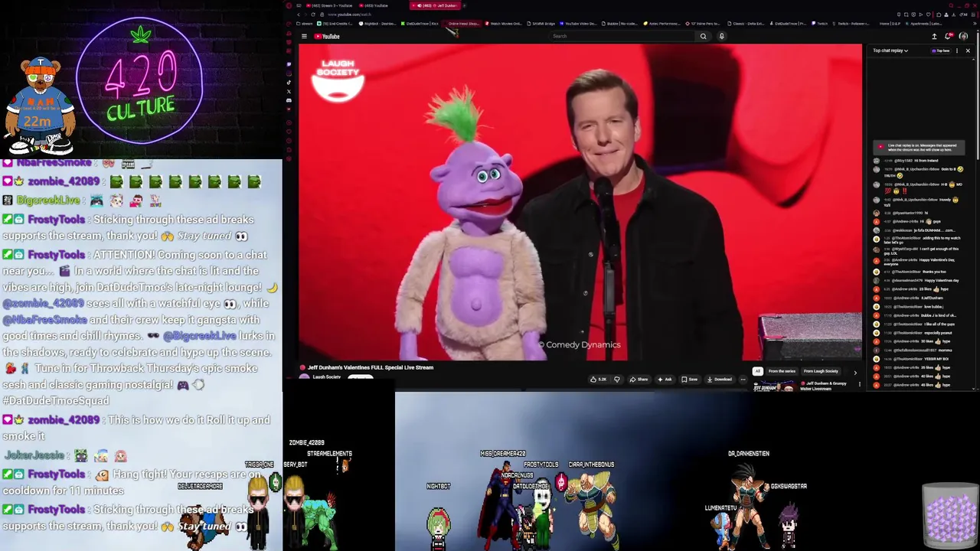This screenshot has height=551, width=980.
Task: Click the Share button under the video
Action: [x=639, y=380]
